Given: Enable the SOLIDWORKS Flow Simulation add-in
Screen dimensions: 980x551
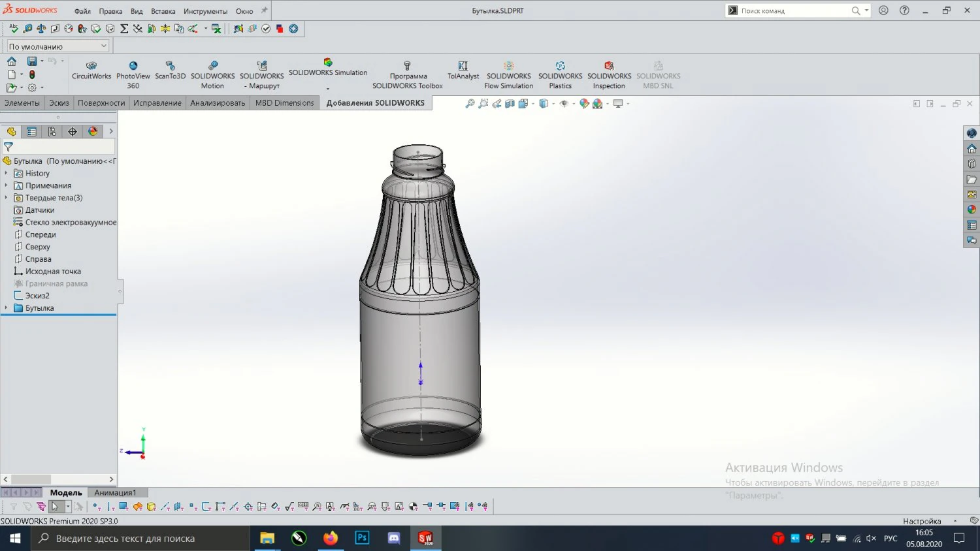Looking at the screenshot, I should [x=508, y=75].
